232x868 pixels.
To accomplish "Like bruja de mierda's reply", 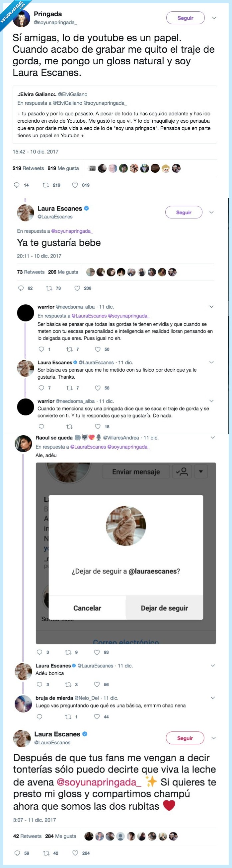I will 97,716.
